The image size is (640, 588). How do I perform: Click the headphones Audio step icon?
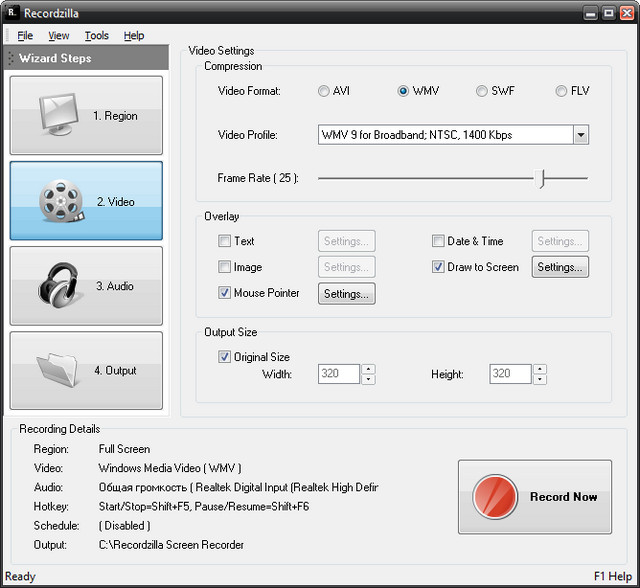[x=62, y=286]
